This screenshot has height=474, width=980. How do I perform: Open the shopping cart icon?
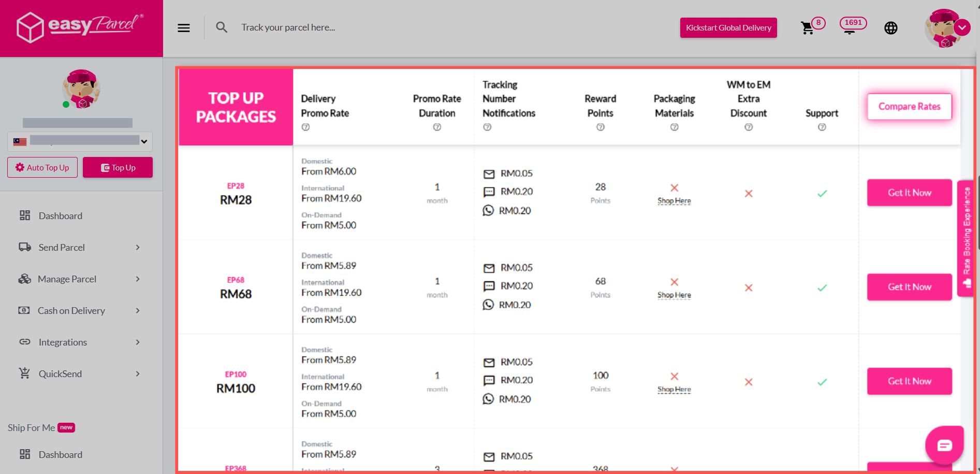click(x=807, y=28)
